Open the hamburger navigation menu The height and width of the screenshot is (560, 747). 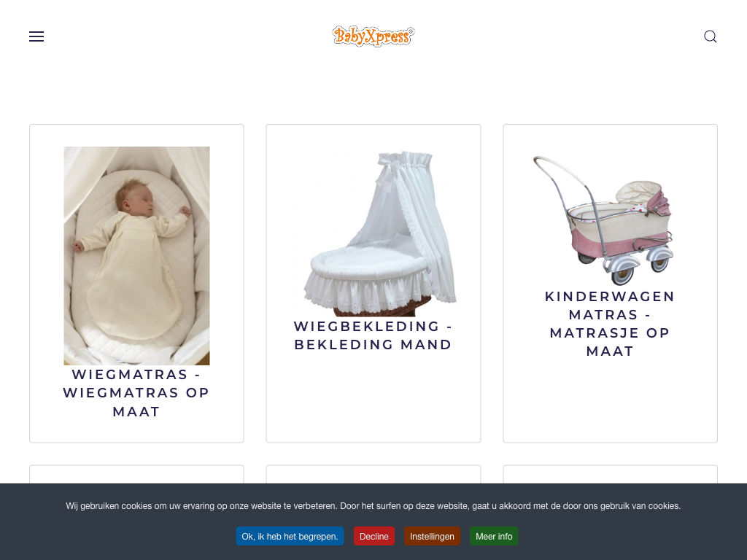click(36, 36)
